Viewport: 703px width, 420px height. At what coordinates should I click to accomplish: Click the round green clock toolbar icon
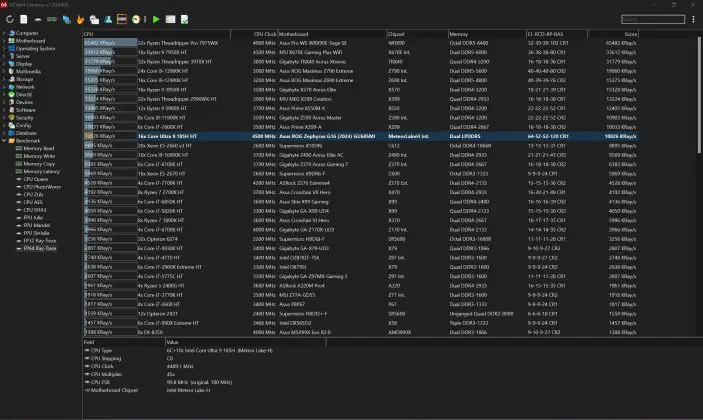pyautogui.click(x=136, y=19)
